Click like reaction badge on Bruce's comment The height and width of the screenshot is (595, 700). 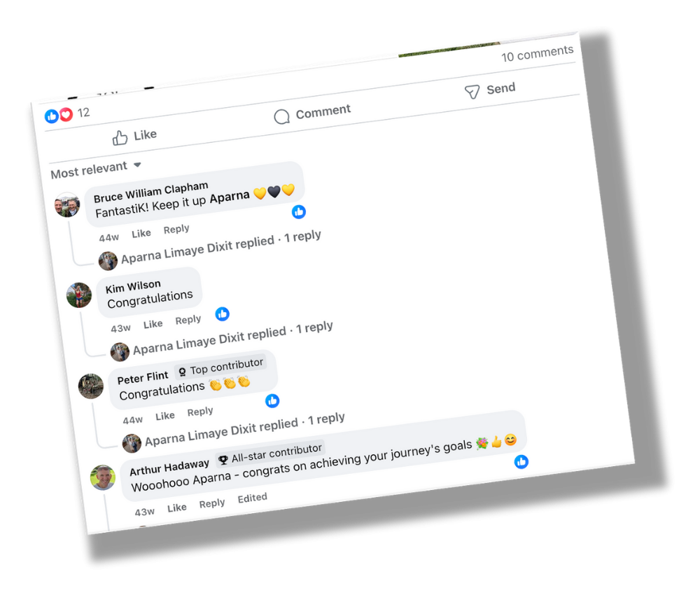[299, 211]
